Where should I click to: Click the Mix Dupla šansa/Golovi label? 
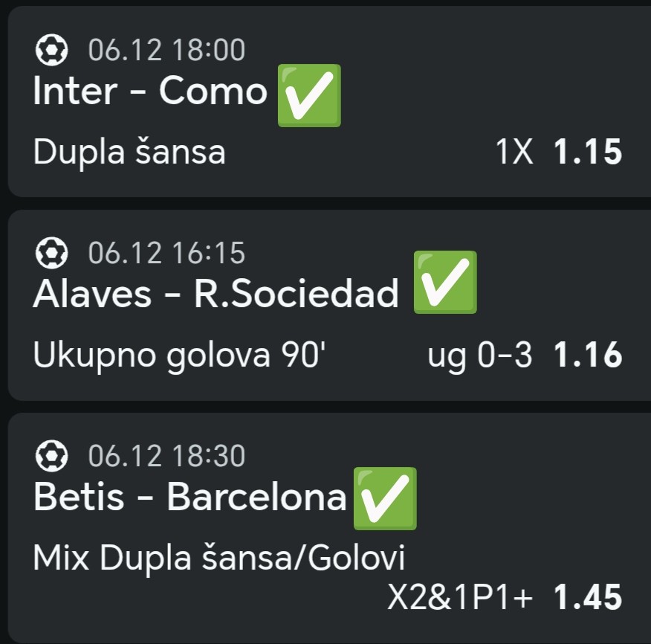pos(220,558)
